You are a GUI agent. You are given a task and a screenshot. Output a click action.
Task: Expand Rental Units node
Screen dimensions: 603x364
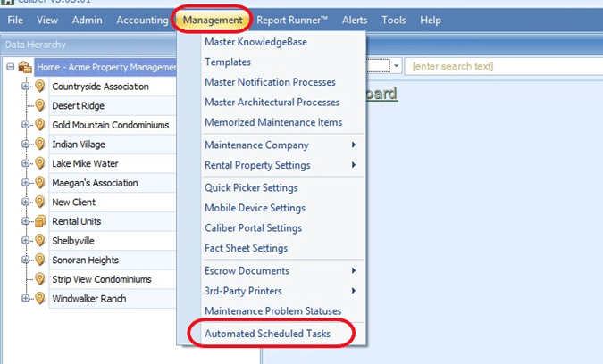25,221
